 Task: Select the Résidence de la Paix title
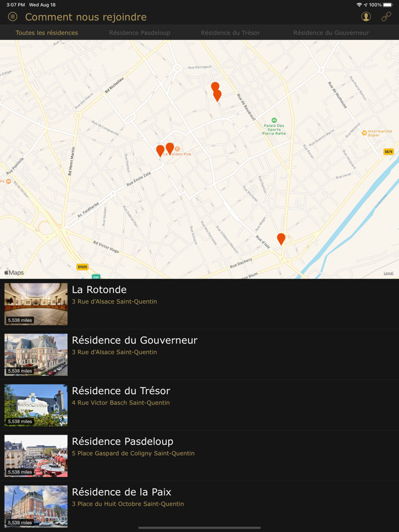(x=121, y=492)
